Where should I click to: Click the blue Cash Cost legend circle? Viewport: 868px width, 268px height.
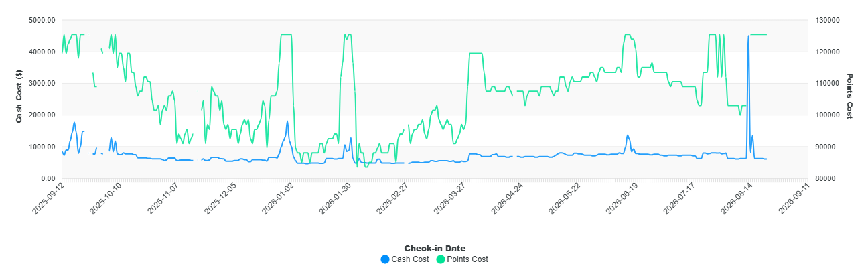point(384,259)
